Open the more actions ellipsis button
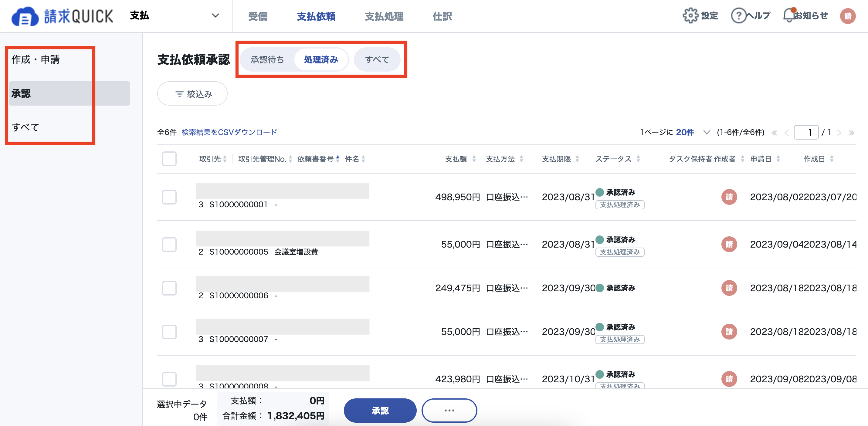 point(449,411)
